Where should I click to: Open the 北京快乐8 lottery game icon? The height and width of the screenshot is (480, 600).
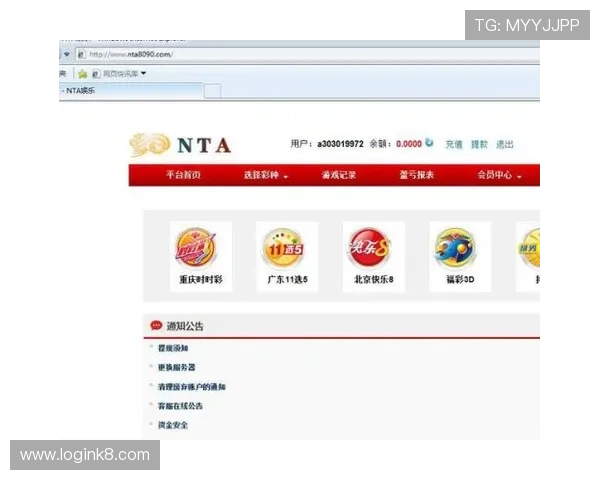tap(370, 247)
